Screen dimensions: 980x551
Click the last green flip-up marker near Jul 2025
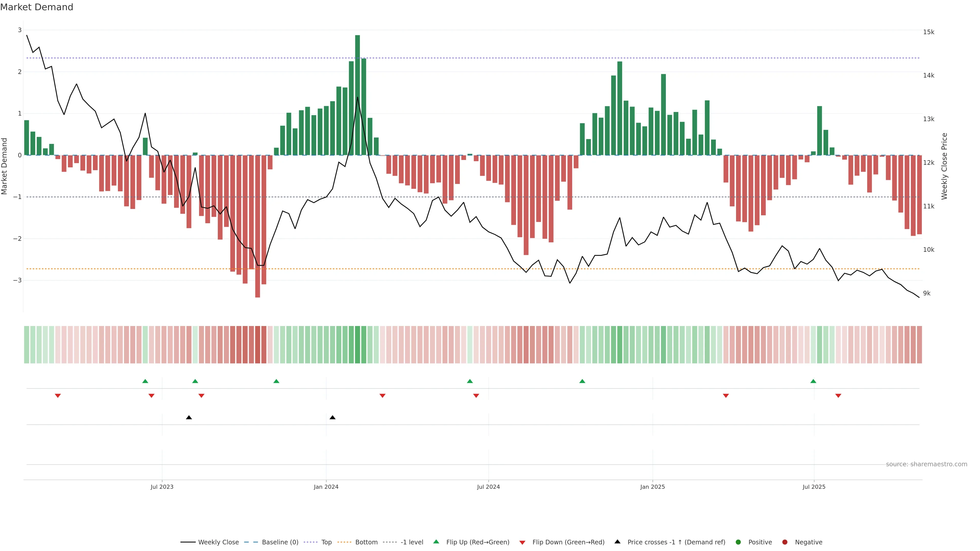pyautogui.click(x=813, y=381)
